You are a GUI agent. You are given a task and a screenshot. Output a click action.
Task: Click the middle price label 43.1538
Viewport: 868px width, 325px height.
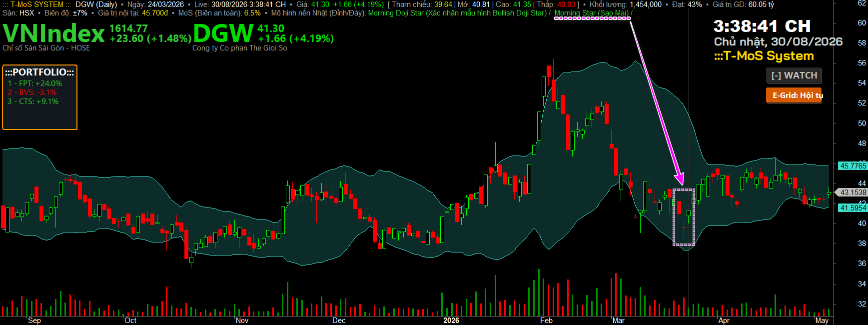coord(853,192)
